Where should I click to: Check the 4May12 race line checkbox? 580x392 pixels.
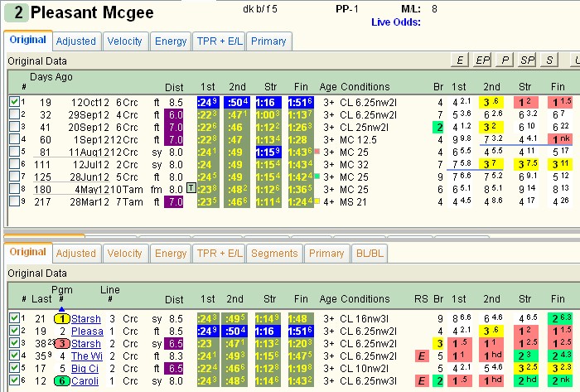(14, 189)
